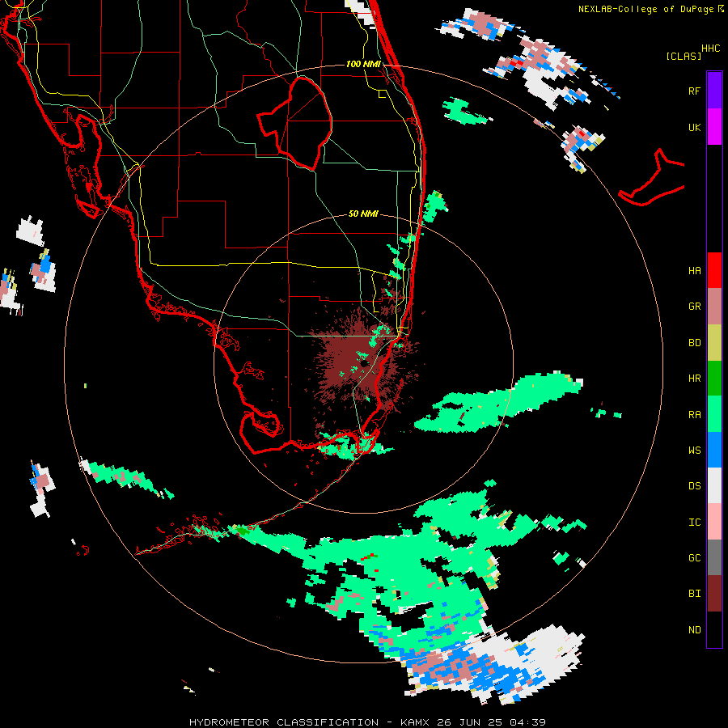This screenshot has width=728, height=728.
Task: Click the 'RF' legend label
Action: point(694,91)
